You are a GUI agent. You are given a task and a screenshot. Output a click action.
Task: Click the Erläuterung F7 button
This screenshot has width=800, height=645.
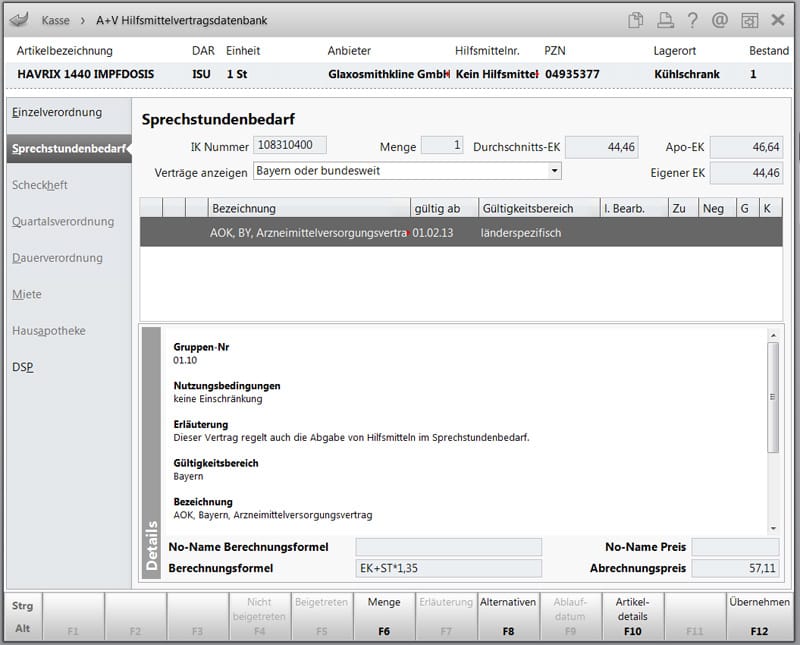click(446, 616)
